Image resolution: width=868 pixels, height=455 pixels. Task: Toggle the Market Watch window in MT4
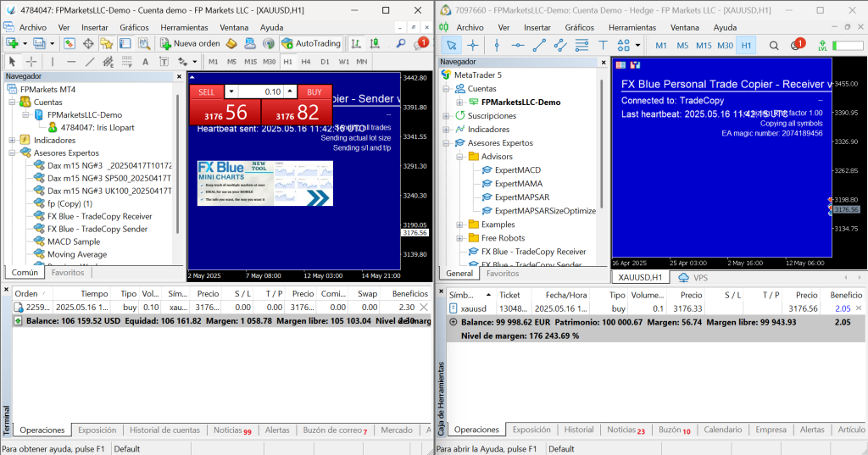pos(70,43)
